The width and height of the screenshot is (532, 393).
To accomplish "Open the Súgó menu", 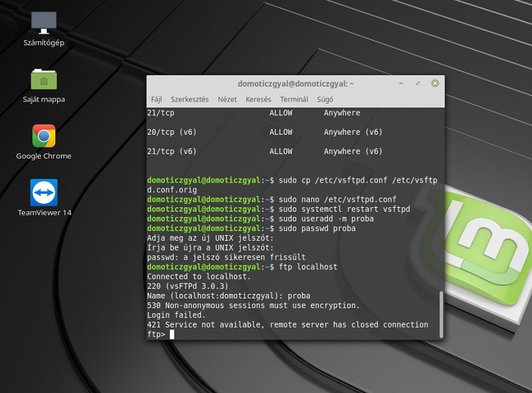I will (x=325, y=99).
